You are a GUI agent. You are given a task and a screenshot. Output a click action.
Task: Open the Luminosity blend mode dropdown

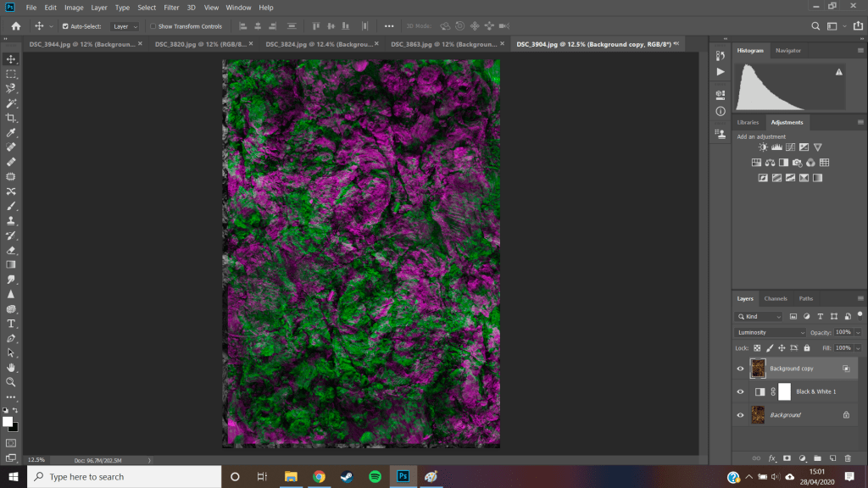coord(771,332)
